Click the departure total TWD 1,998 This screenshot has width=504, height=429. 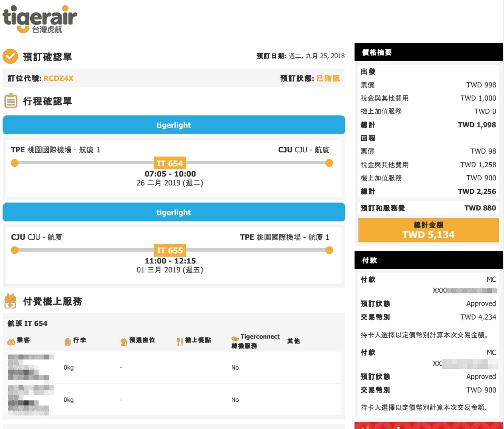click(477, 125)
